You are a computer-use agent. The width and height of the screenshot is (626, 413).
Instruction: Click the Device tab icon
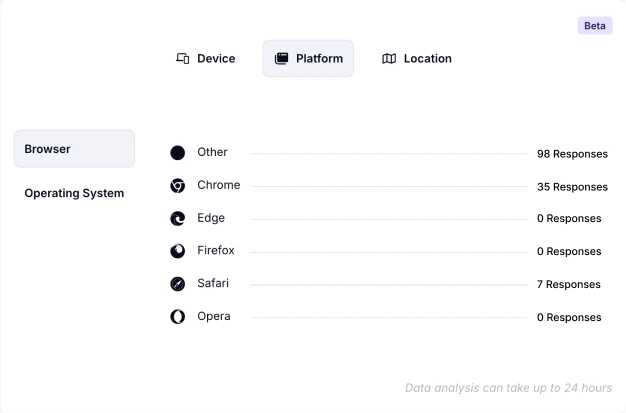[183, 59]
